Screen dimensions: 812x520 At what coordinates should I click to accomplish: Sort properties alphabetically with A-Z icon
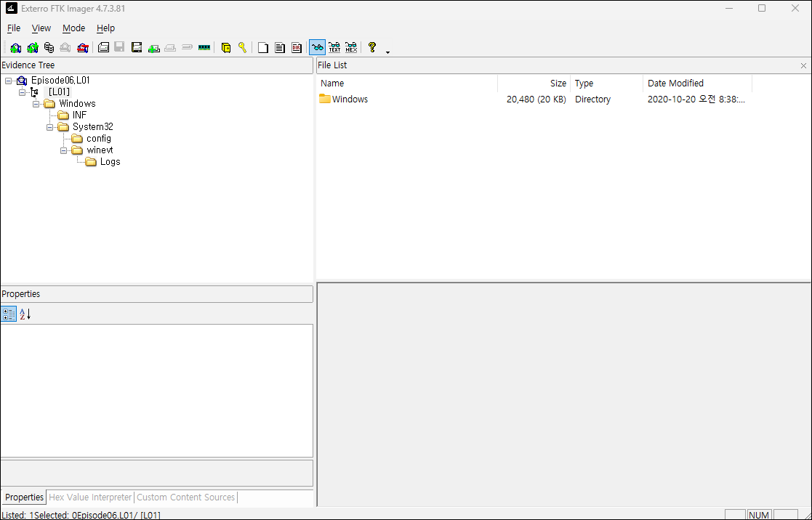tap(25, 314)
